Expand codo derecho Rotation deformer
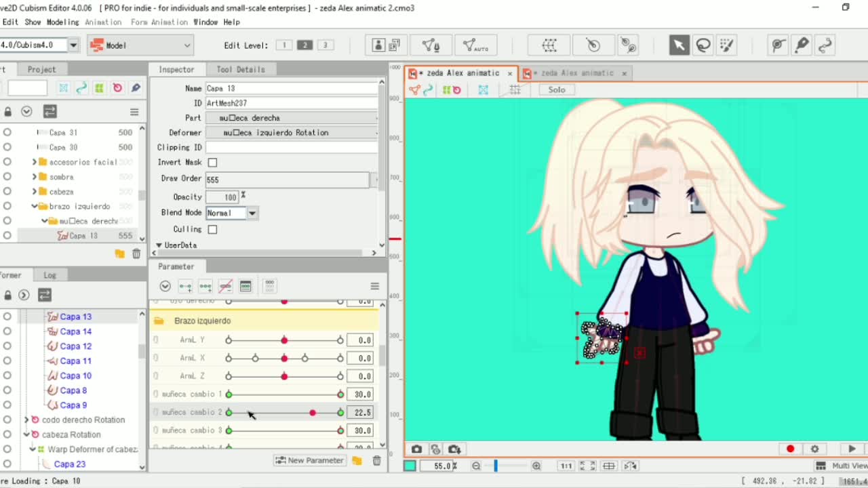 click(x=26, y=420)
